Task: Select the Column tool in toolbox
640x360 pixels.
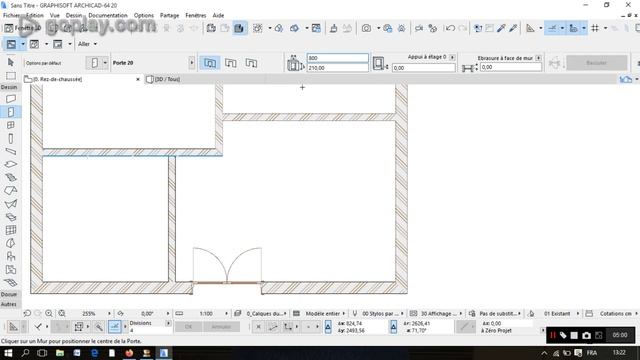Action: [11, 138]
